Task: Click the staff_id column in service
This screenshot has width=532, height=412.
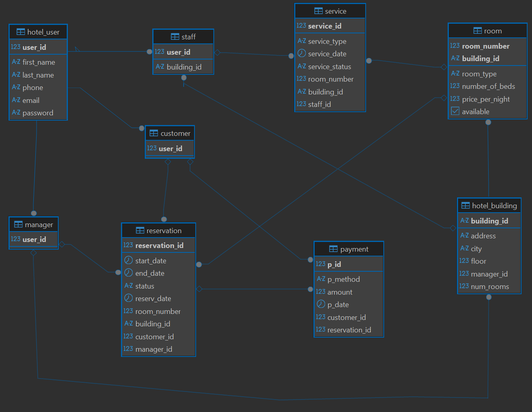Action: (319, 104)
